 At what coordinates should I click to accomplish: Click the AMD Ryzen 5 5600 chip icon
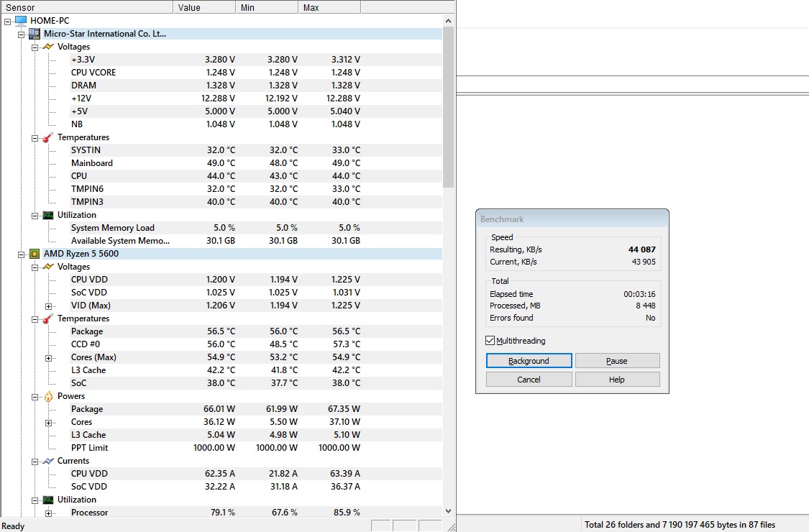tap(35, 254)
